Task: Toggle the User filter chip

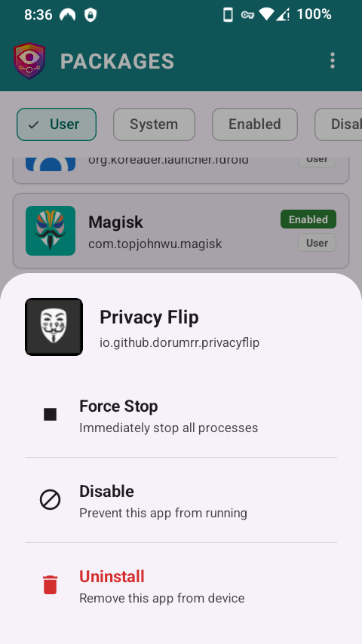Action: 57,124
